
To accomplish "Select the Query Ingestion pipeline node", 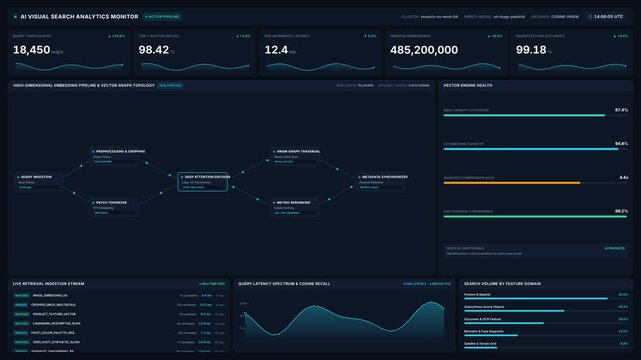I will coord(38,182).
